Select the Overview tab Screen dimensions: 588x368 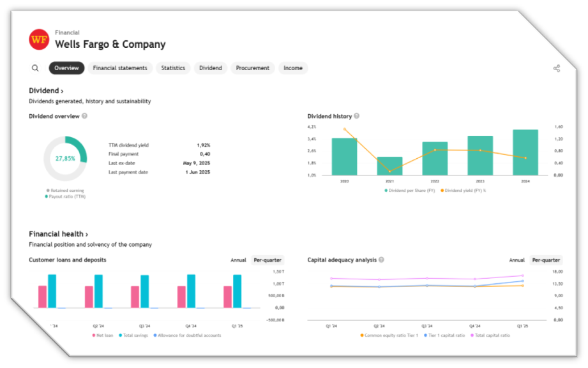click(x=67, y=68)
